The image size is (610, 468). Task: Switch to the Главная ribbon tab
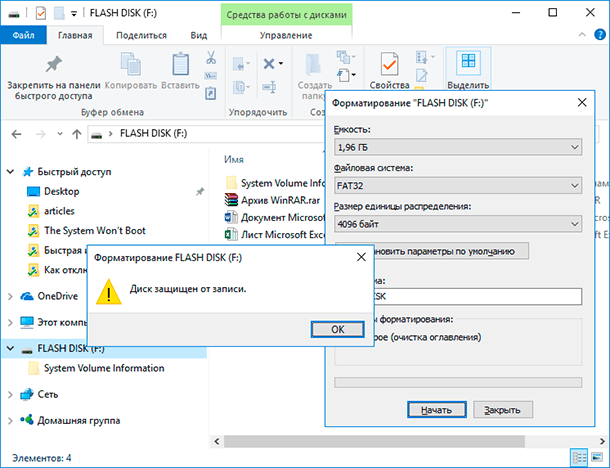[x=75, y=35]
